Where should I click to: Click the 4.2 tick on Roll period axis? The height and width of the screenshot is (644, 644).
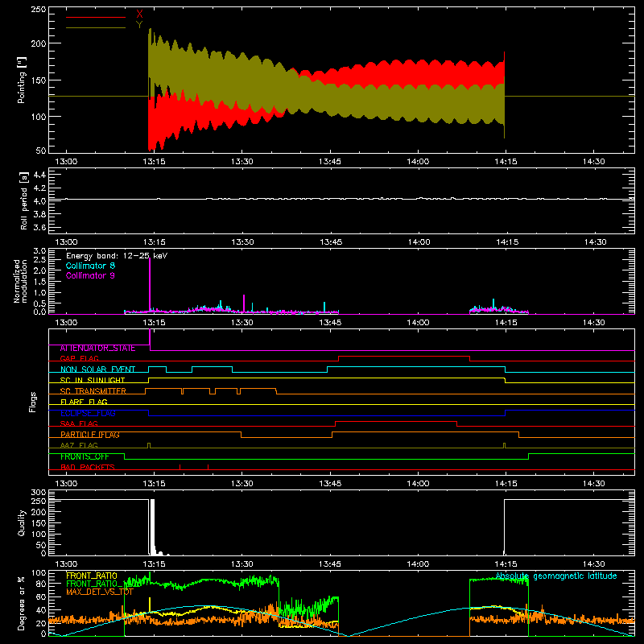pyautogui.click(x=39, y=188)
